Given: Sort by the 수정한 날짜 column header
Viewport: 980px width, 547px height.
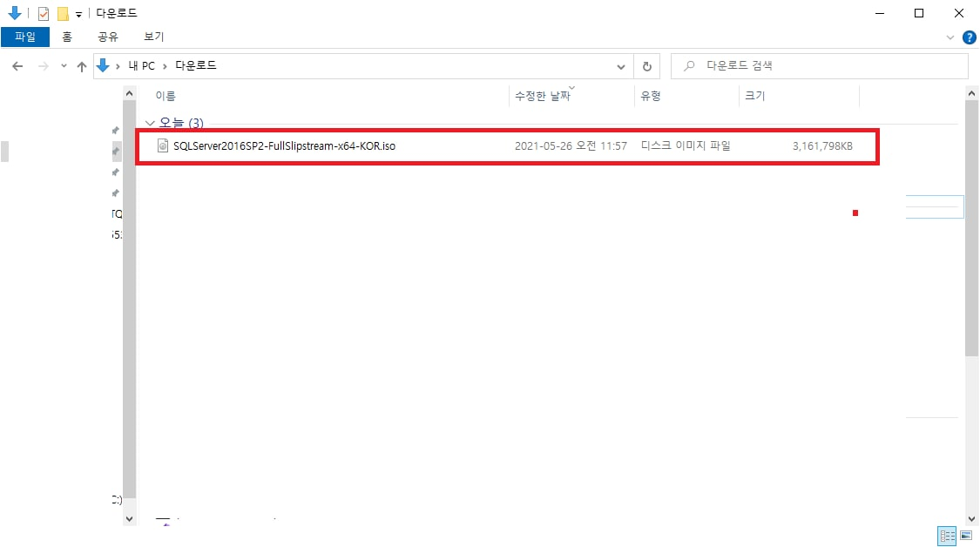Looking at the screenshot, I should point(543,96).
